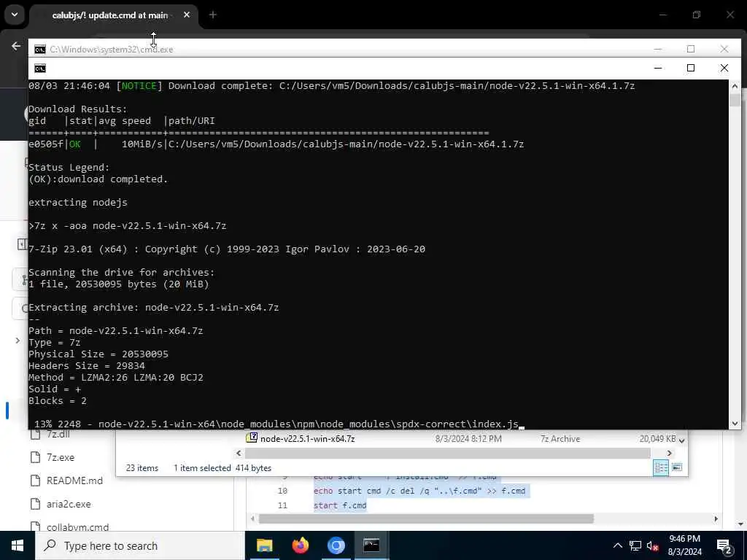Open 7z.exe in GitHub file tree
The height and width of the screenshot is (560, 747).
tap(61, 458)
